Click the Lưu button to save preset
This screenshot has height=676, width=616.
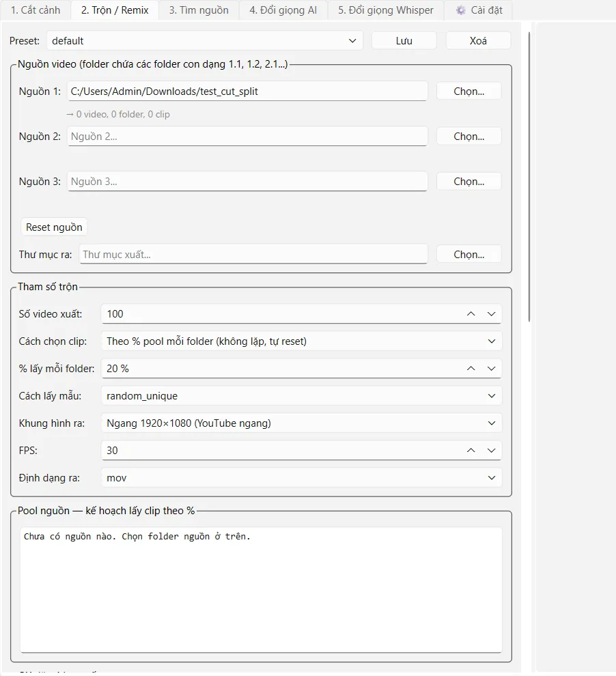pos(404,41)
